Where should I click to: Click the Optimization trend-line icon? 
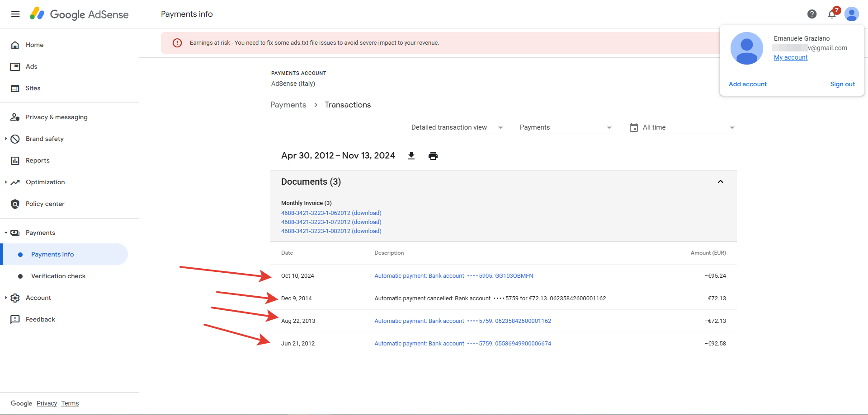(x=15, y=182)
